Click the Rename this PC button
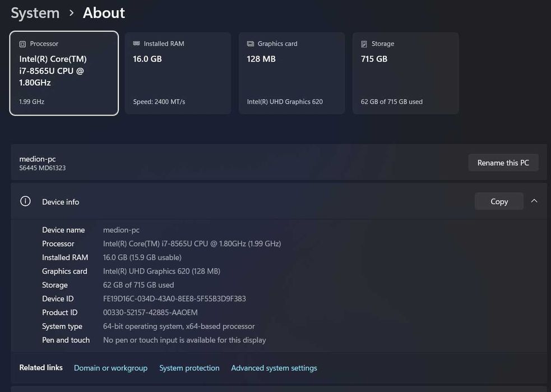This screenshot has height=392, width=551. (x=503, y=163)
